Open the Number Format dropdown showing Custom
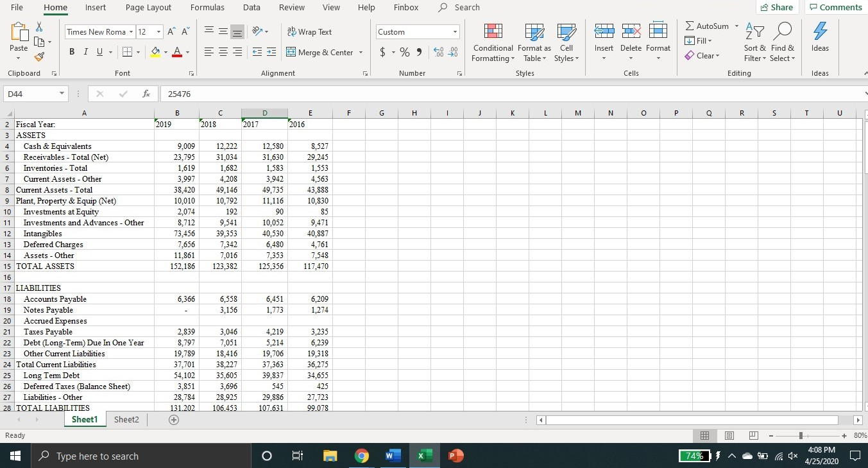The image size is (868, 468). [417, 31]
